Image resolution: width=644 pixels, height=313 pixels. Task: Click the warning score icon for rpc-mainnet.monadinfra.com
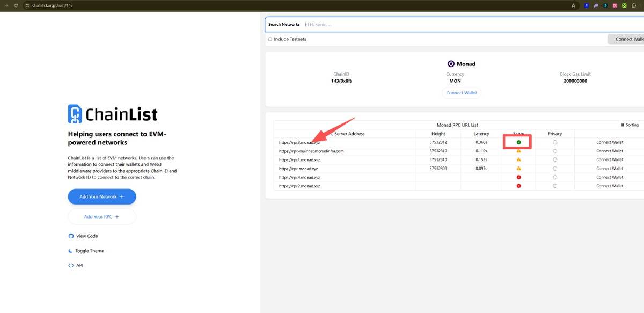518,151
